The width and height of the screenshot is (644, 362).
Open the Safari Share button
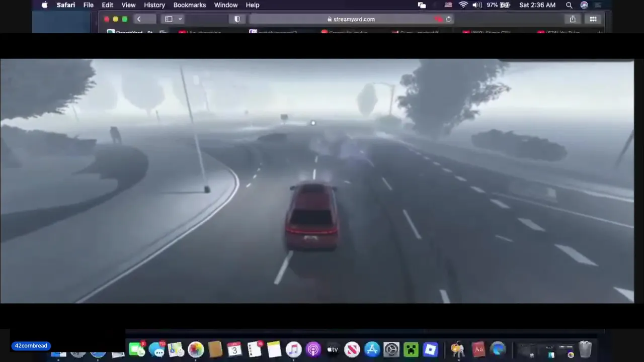point(573,19)
